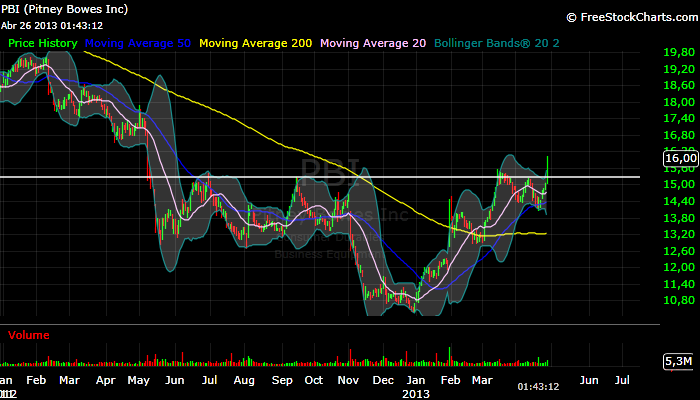Viewport: 700px width, 400px height.
Task: Click the 13,20 price axis label
Action: coord(679,234)
